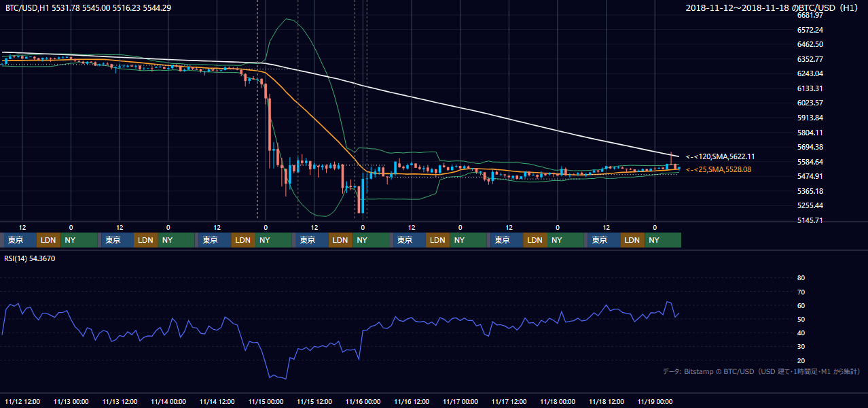Image resolution: width=868 pixels, height=408 pixels.
Task: Click price axis value 5804.11
Action: pyautogui.click(x=810, y=133)
